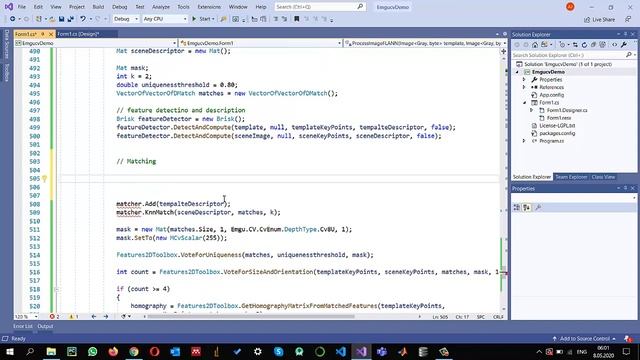Screen dimensions: 640x360
Task: Open the Toolbox side tab
Action: 7,73
